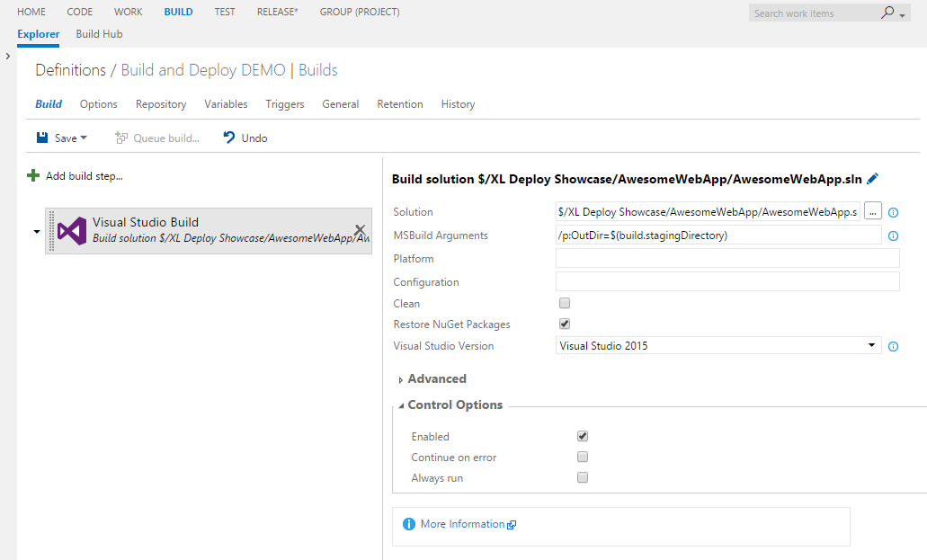Click the browse ellipsis button for Solution
Screen dimensions: 927x560
point(873,212)
